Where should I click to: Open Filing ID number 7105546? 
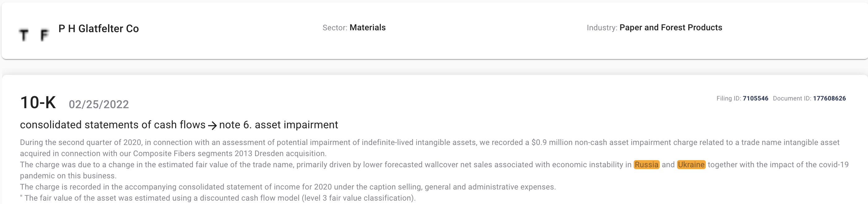click(x=755, y=98)
